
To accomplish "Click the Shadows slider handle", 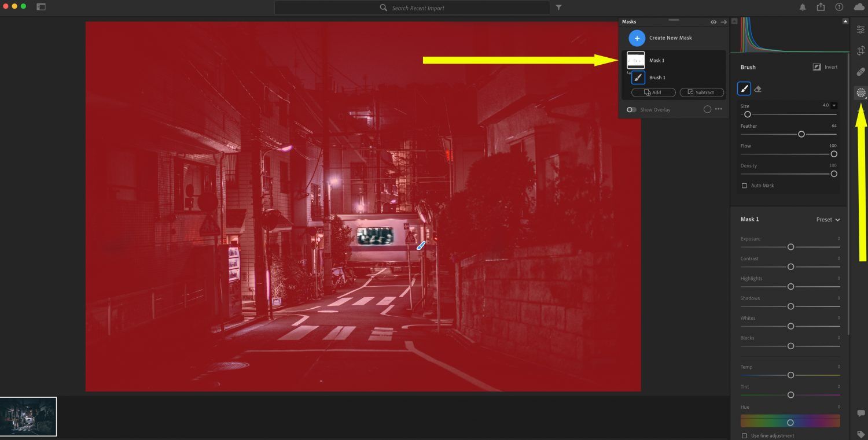I will pyautogui.click(x=790, y=306).
